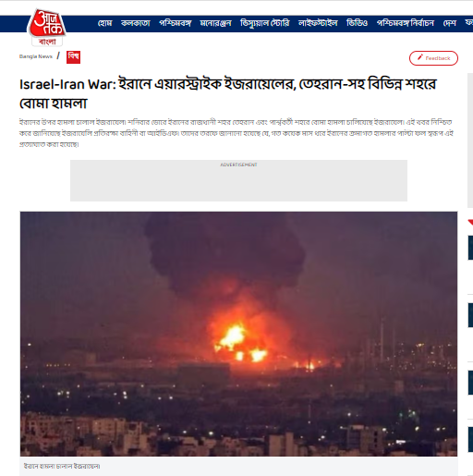Click the Bangla News breadcrumb link
Viewport: 473px width, 476px height.
(36, 56)
